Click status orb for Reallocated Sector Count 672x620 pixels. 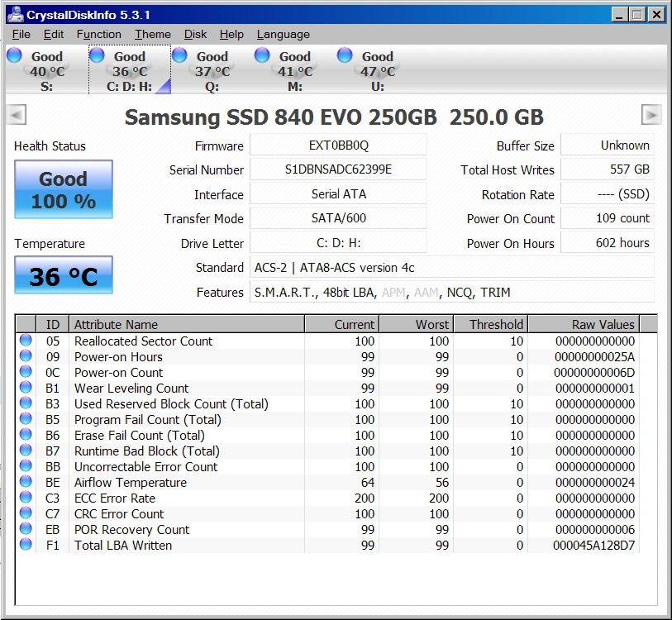pos(26,341)
